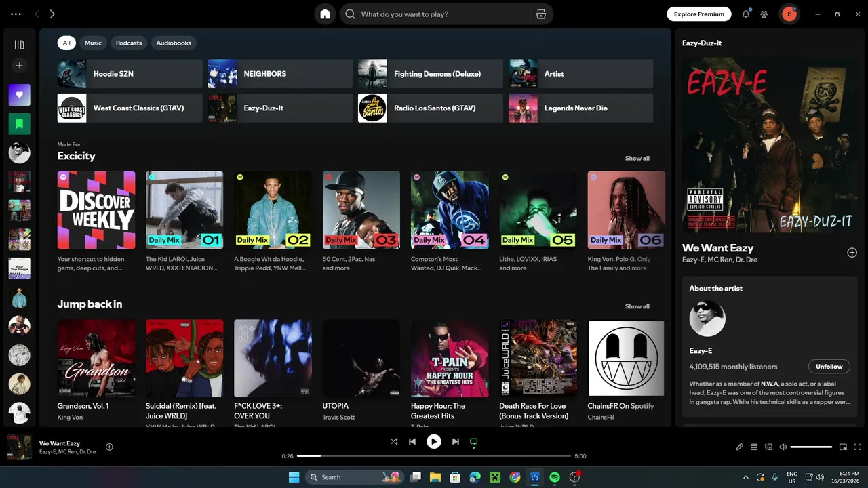Go to Spotify Home
This screenshot has height=488, width=868.
point(325,14)
